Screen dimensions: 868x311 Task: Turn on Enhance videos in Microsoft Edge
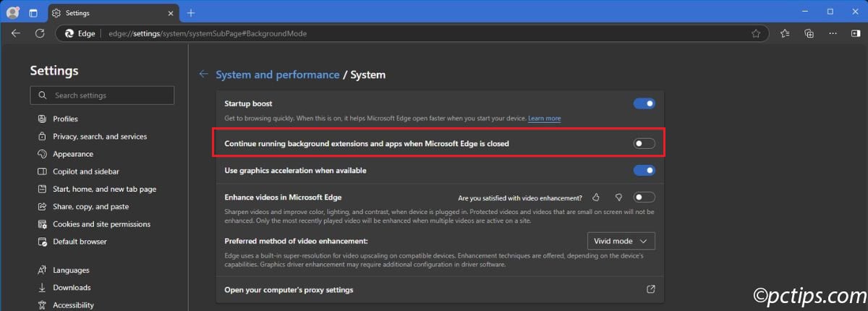coord(644,197)
